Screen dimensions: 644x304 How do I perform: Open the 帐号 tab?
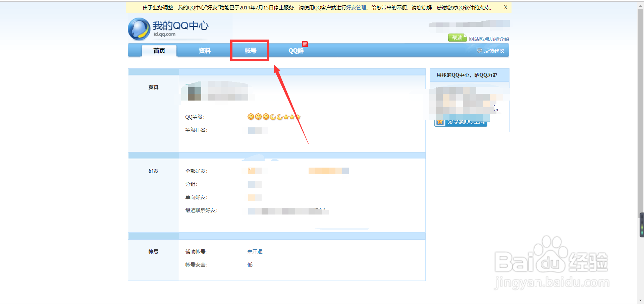(x=250, y=51)
